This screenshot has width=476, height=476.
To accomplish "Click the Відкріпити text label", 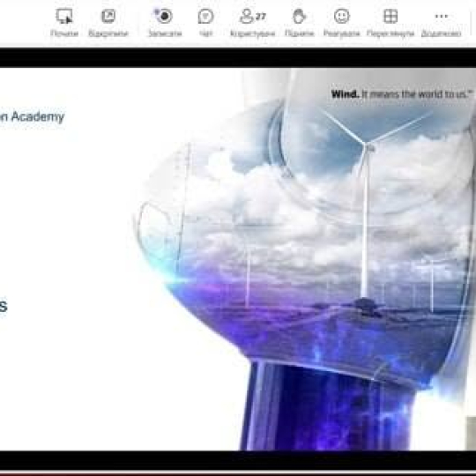I will click(108, 33).
